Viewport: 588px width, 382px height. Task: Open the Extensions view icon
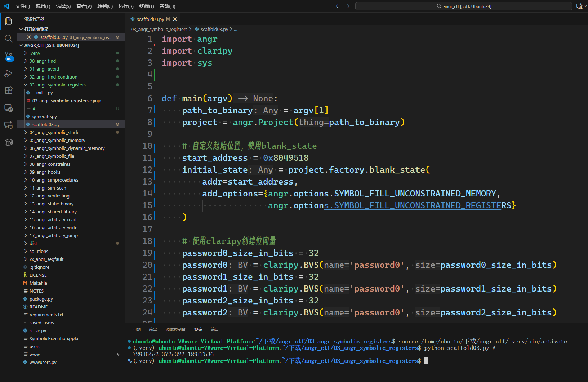[x=9, y=90]
